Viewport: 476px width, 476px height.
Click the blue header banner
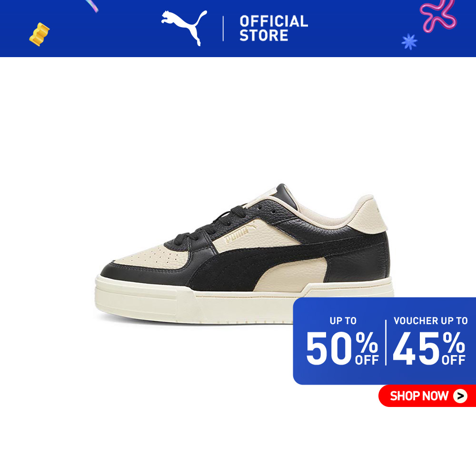[238, 29]
